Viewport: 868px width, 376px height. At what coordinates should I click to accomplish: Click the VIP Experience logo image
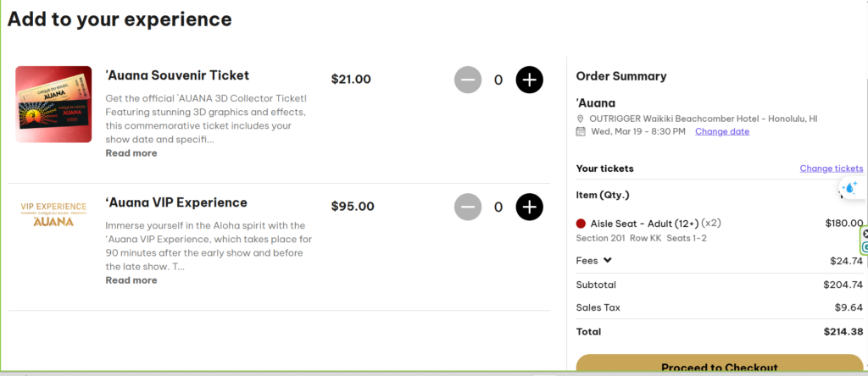tap(53, 213)
